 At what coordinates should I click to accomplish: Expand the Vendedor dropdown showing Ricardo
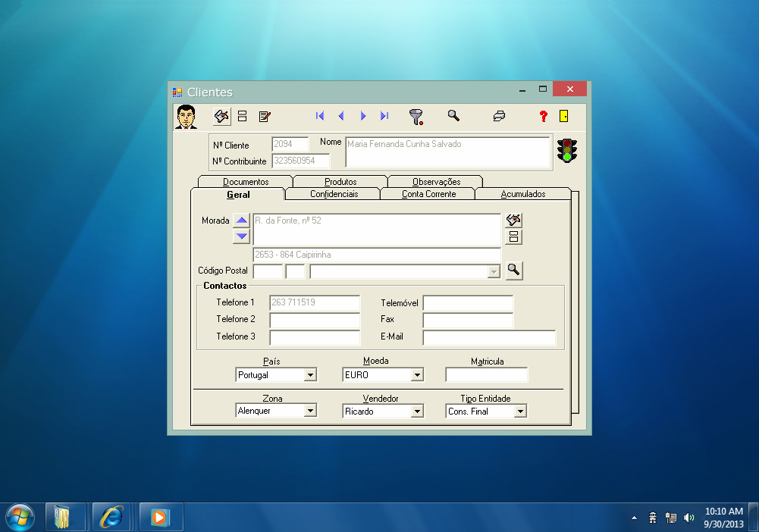[x=416, y=412]
